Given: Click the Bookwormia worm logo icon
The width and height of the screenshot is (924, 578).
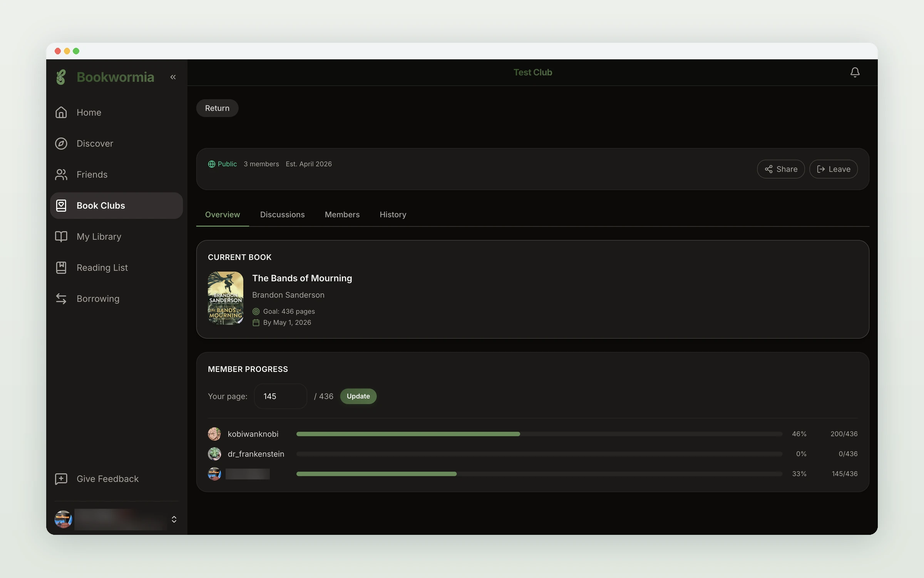Looking at the screenshot, I should click(x=61, y=77).
